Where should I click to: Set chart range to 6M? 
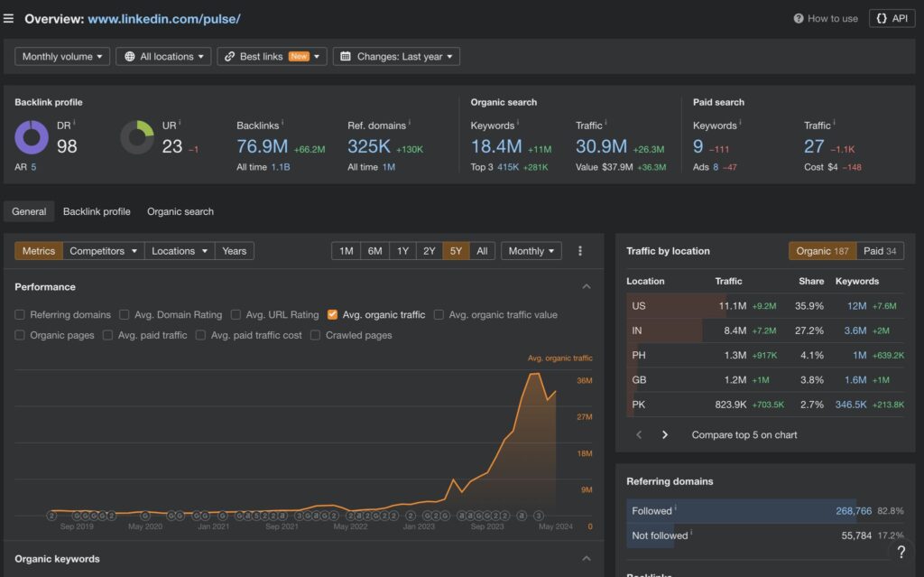[374, 251]
